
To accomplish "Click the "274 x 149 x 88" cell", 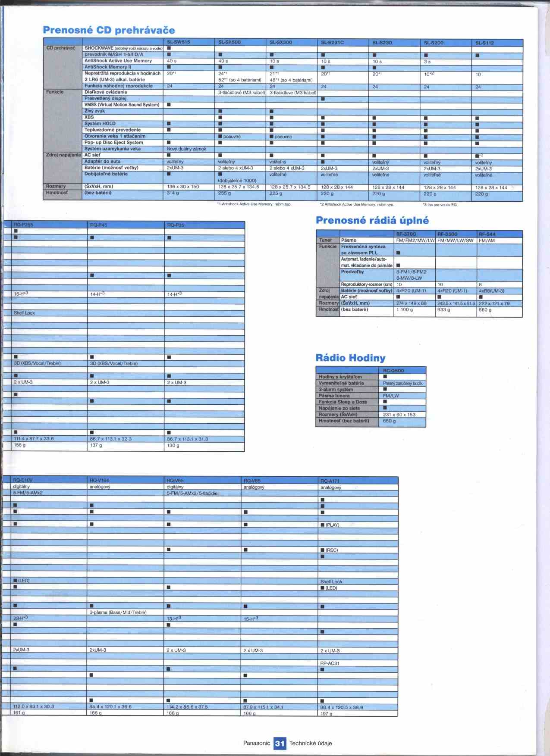I will pos(412,303).
